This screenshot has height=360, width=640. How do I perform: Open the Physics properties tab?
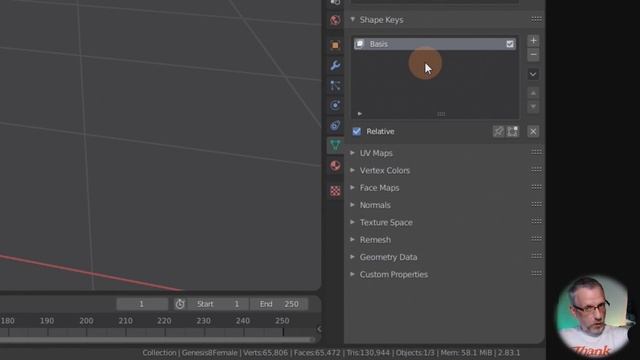(x=335, y=105)
